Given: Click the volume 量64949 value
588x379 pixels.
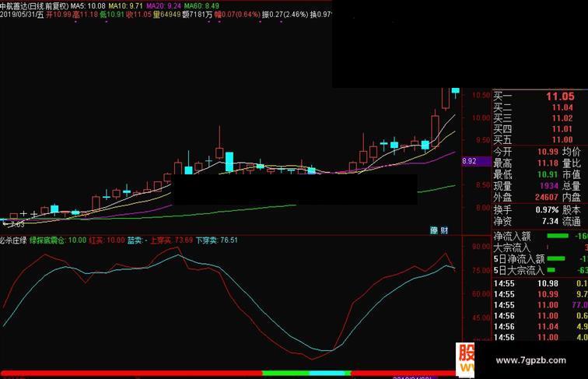Looking at the screenshot, I should tap(167, 15).
